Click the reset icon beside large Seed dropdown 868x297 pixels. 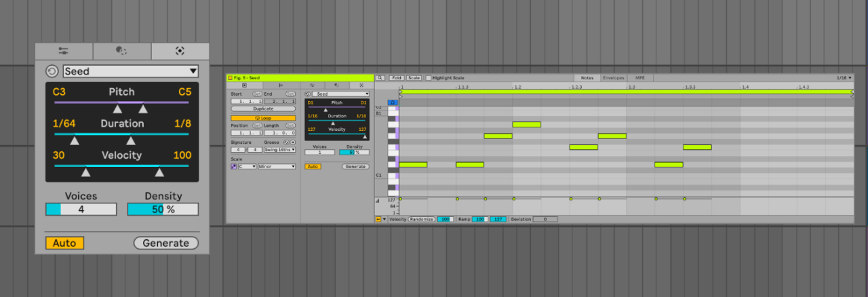pyautogui.click(x=52, y=71)
